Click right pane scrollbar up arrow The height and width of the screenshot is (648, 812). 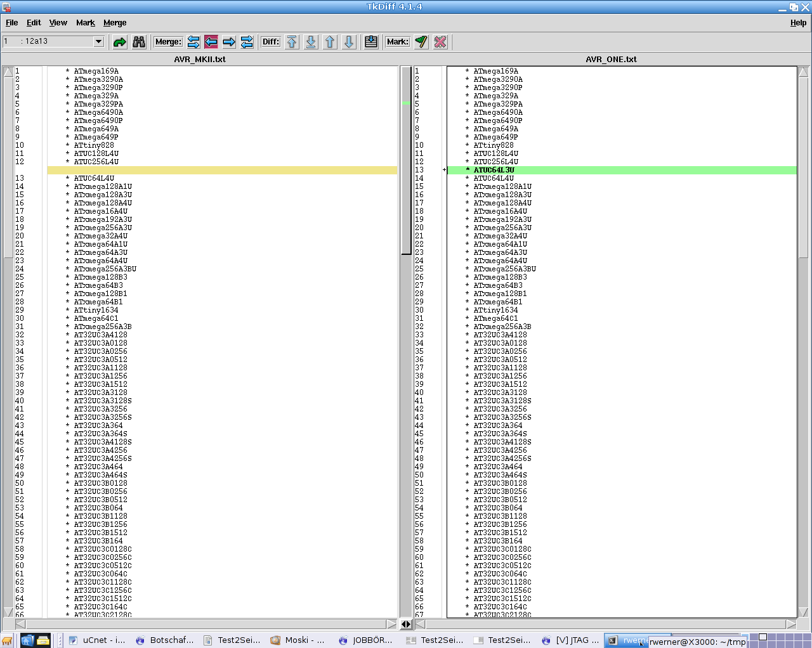(x=803, y=72)
